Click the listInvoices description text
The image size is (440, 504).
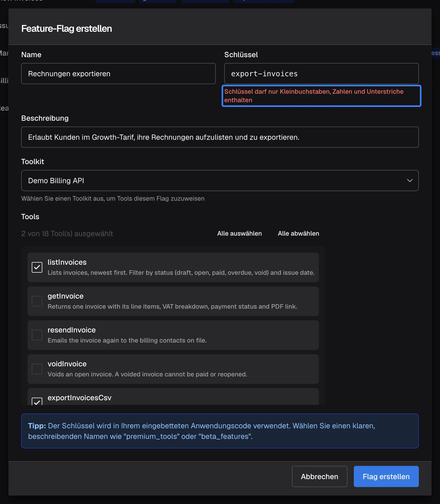point(181,273)
